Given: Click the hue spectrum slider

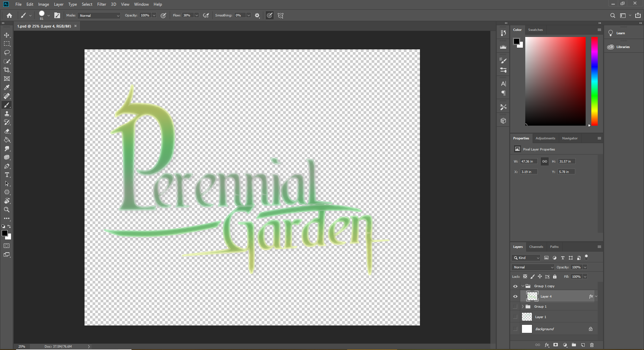Looking at the screenshot, I should pyautogui.click(x=594, y=81).
